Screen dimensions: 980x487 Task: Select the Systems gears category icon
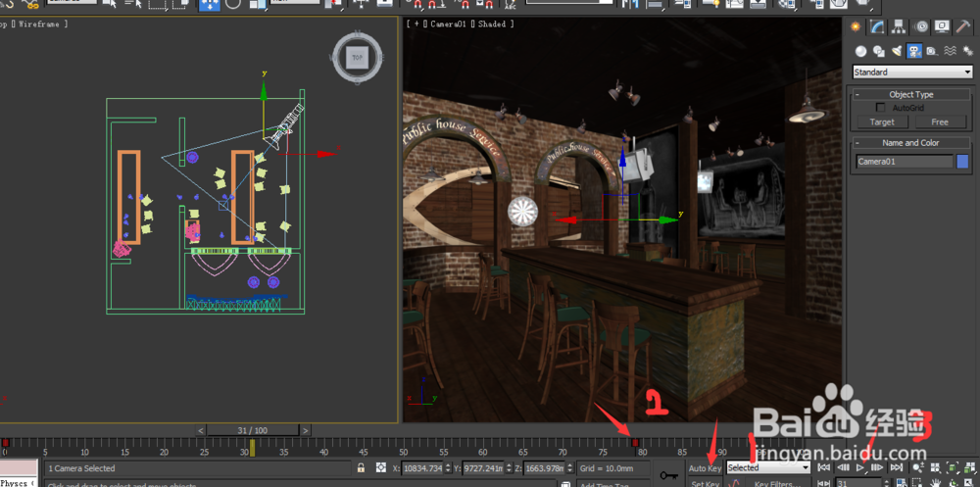tap(967, 51)
